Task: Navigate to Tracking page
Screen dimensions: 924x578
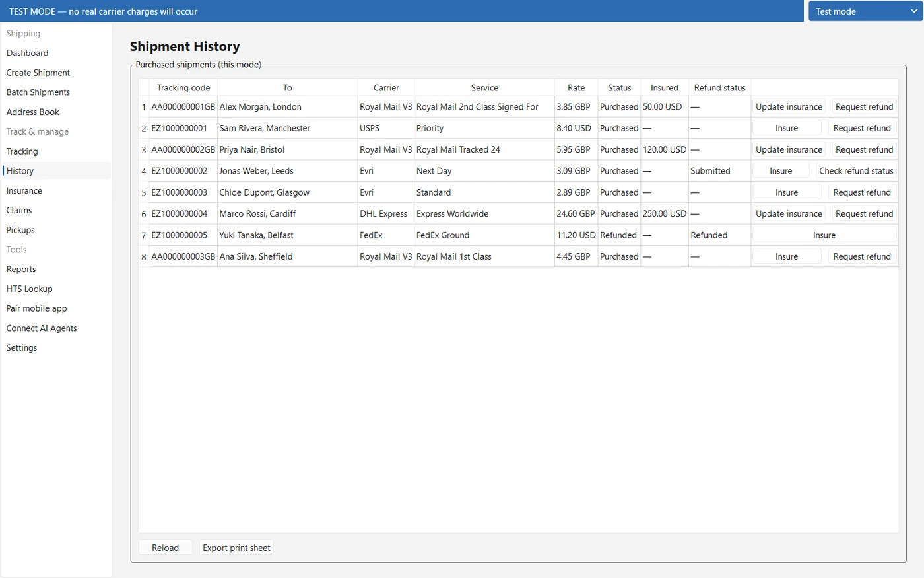Action: [x=56, y=151]
